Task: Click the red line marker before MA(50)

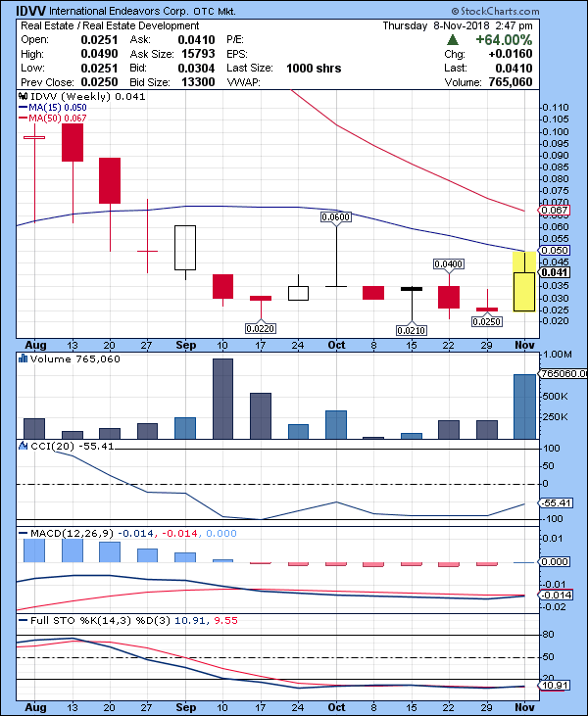Action: pyautogui.click(x=23, y=119)
